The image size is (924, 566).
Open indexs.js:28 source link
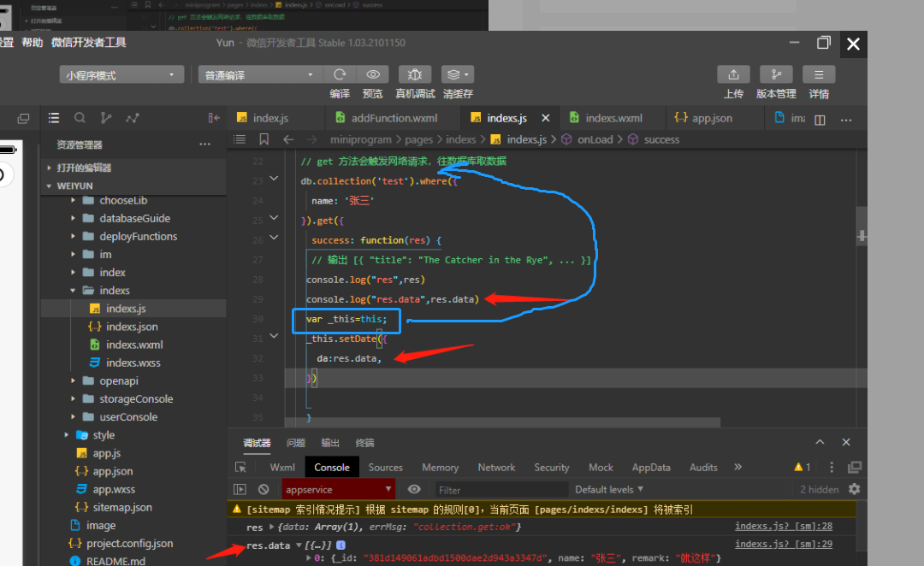point(784,526)
